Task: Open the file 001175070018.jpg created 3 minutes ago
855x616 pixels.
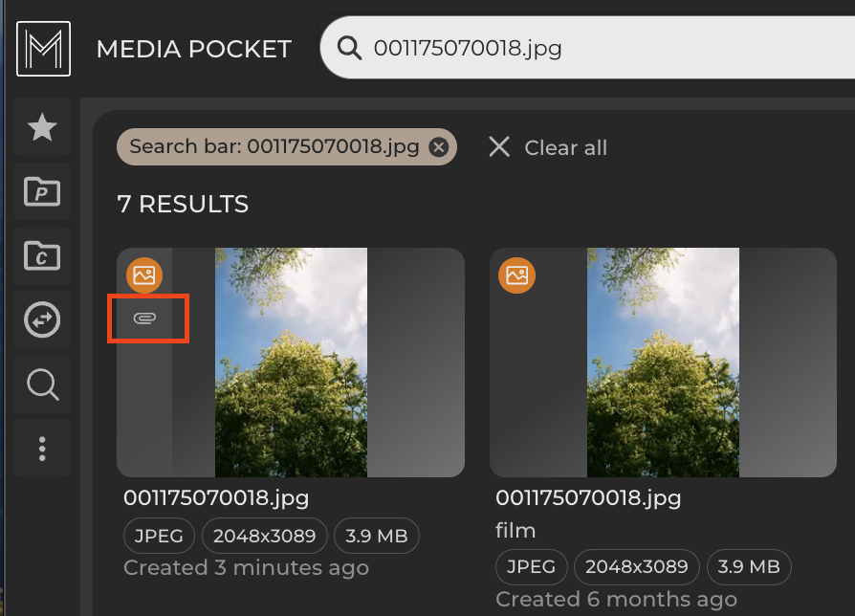Action: 215,498
